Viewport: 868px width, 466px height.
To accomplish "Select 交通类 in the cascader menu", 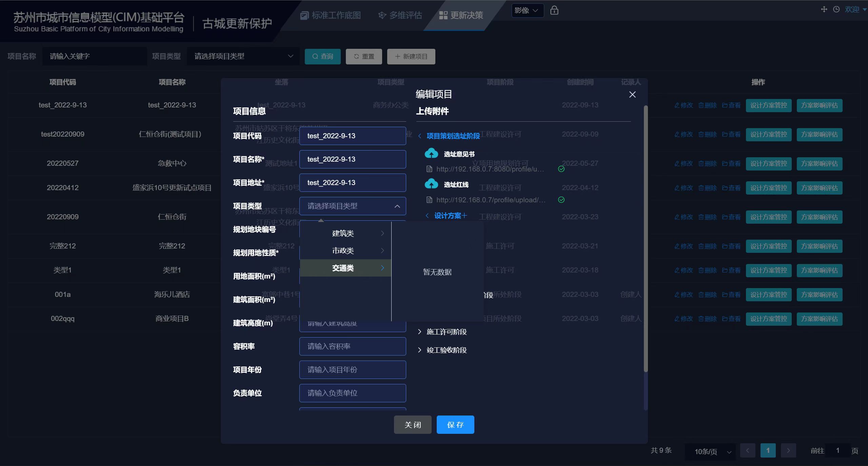I will tap(346, 268).
